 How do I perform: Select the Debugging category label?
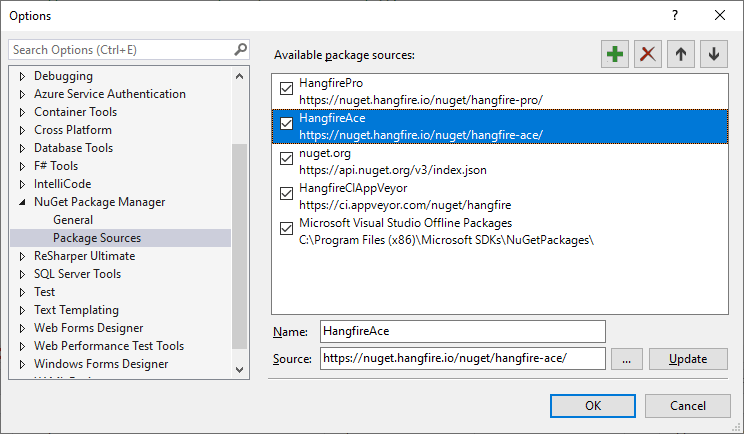[x=63, y=76]
